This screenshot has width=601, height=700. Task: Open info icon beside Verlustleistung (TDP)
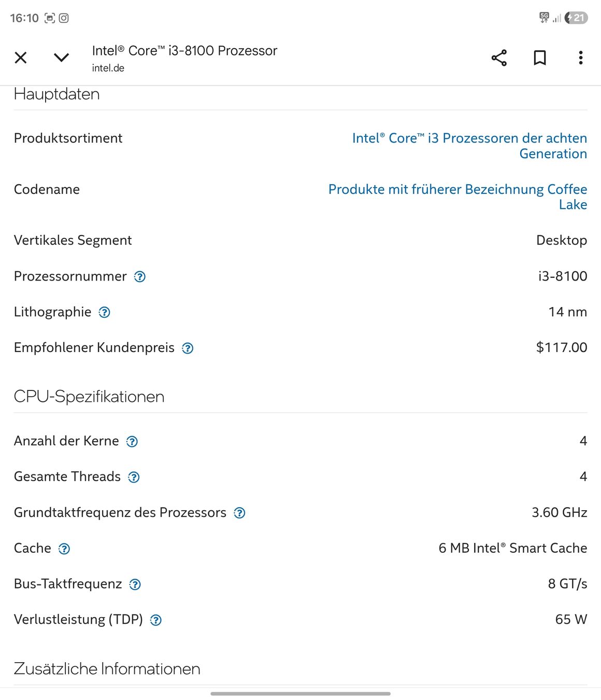tap(156, 620)
